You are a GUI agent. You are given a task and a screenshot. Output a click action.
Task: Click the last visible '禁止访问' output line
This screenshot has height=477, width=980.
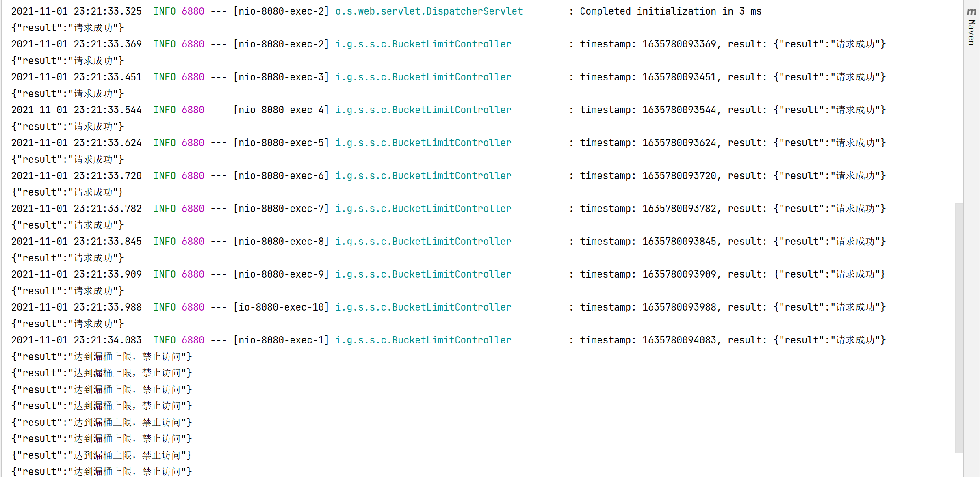[102, 472]
